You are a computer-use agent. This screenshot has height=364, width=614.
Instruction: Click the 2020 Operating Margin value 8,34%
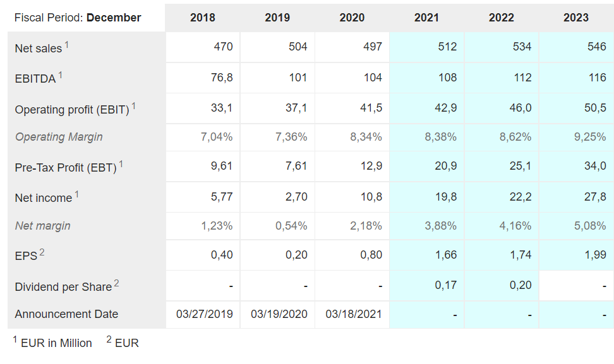(x=366, y=137)
